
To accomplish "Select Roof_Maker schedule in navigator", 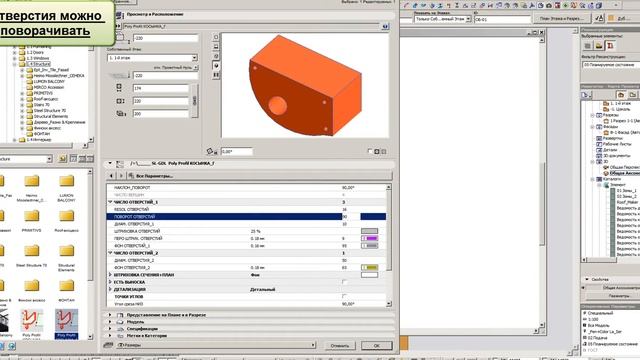I will tap(627, 202).
